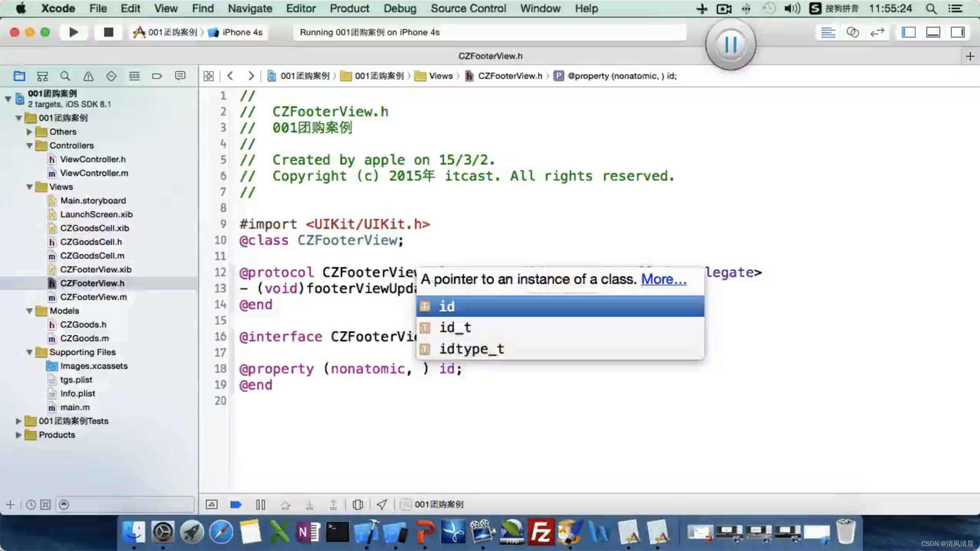This screenshot has width=980, height=551.
Task: Open the Find menu
Action: point(203,8)
